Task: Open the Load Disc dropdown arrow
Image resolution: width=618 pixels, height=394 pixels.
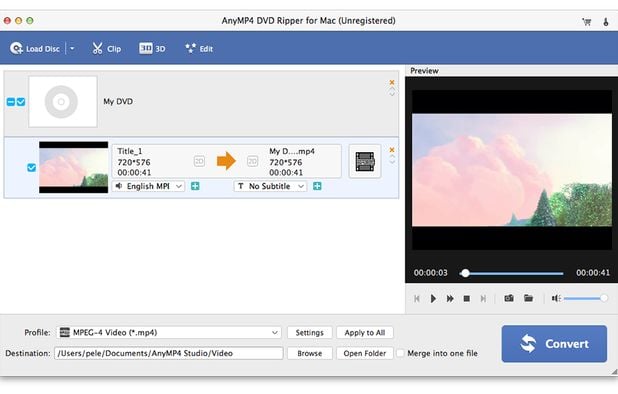Action: pyautogui.click(x=72, y=48)
